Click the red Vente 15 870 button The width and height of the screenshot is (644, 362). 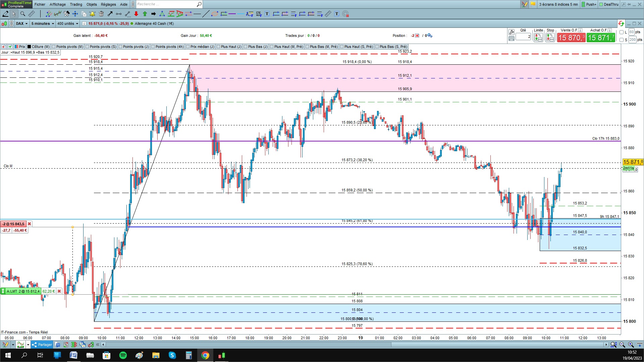[571, 38]
